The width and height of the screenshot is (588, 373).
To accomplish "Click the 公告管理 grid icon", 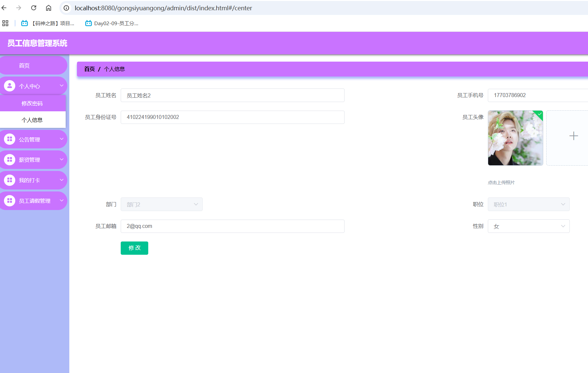I will (10, 139).
